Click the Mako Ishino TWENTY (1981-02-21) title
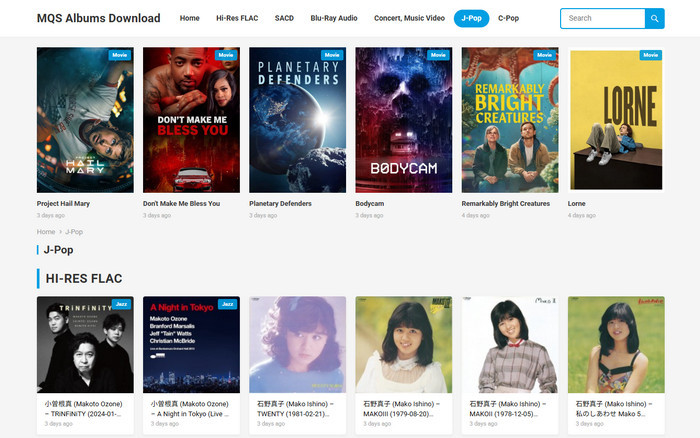The image size is (700, 438). 296,409
